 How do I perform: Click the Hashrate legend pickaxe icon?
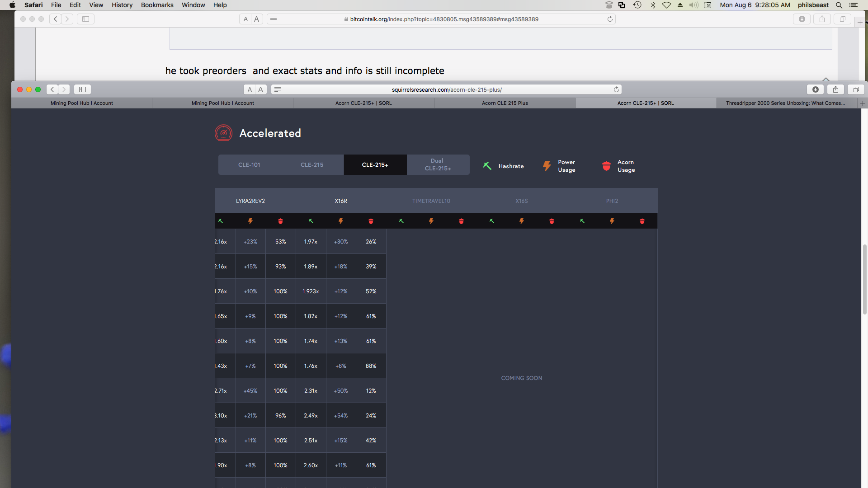(x=487, y=166)
